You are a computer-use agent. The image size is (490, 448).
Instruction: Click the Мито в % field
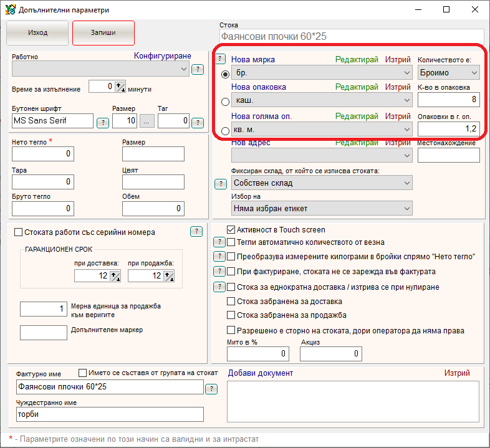coord(258,354)
